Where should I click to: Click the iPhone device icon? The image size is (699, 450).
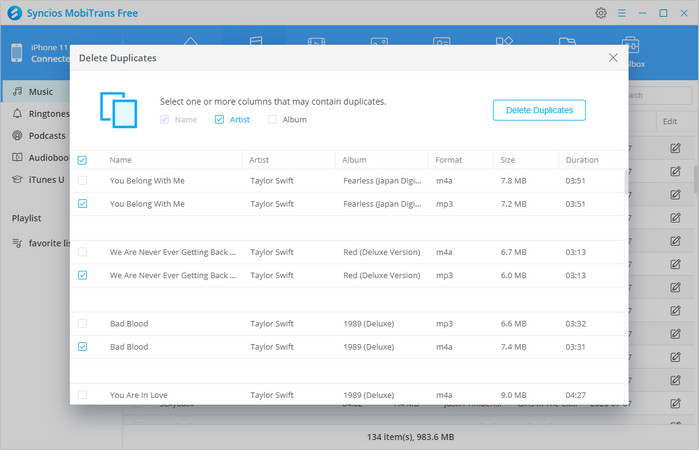pos(16,53)
